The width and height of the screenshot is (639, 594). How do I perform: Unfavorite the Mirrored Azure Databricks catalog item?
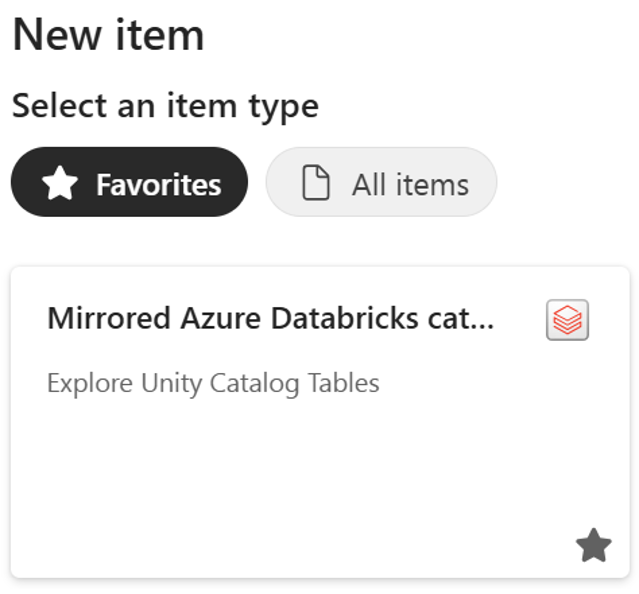point(593,546)
